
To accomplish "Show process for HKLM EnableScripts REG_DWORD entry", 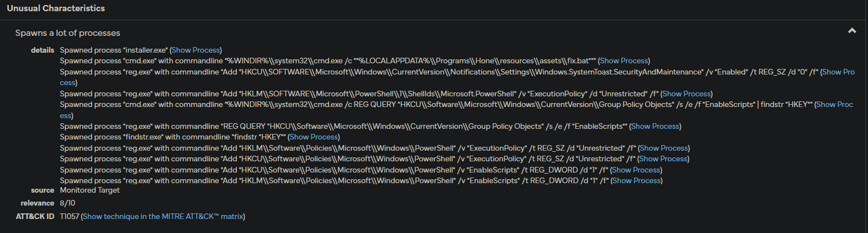I will click(636, 180).
